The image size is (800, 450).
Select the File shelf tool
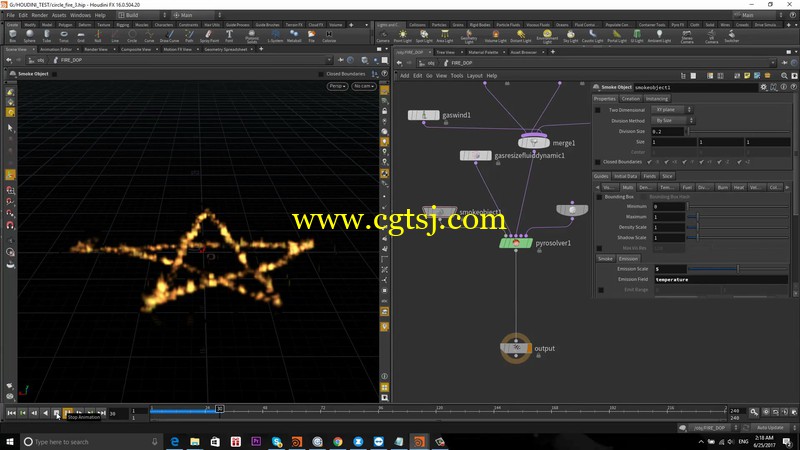tap(311, 36)
